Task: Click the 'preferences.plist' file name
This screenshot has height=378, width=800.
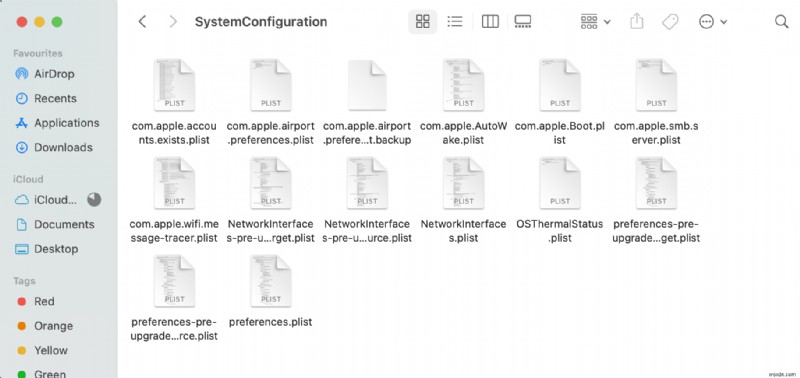Action: 270,322
